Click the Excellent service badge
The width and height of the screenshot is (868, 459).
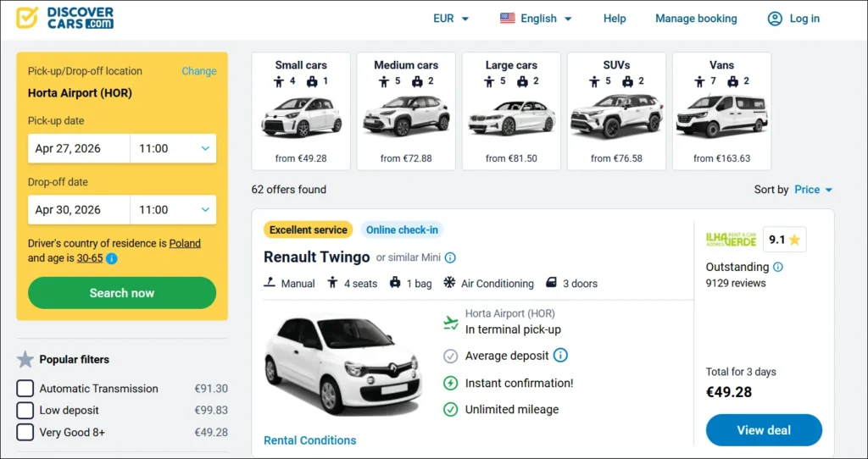coord(309,229)
